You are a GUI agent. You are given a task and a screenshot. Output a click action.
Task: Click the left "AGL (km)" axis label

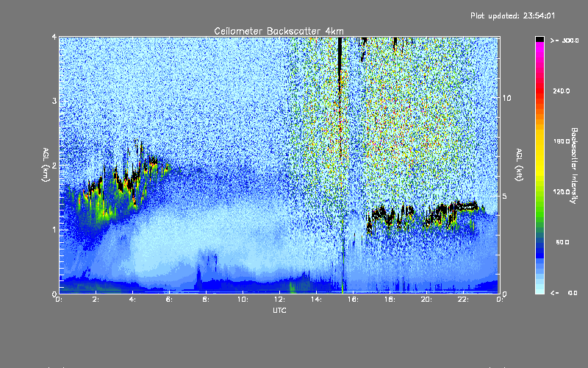[x=46, y=165]
